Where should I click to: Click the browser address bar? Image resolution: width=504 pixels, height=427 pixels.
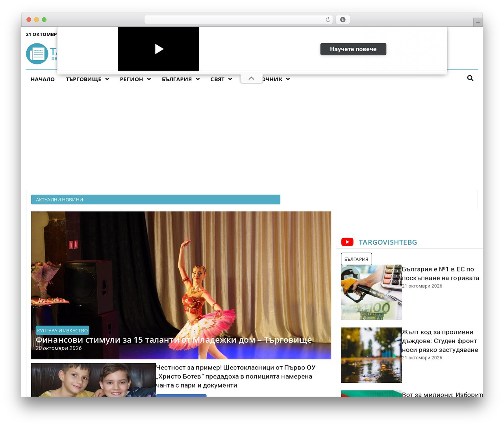coord(239,20)
